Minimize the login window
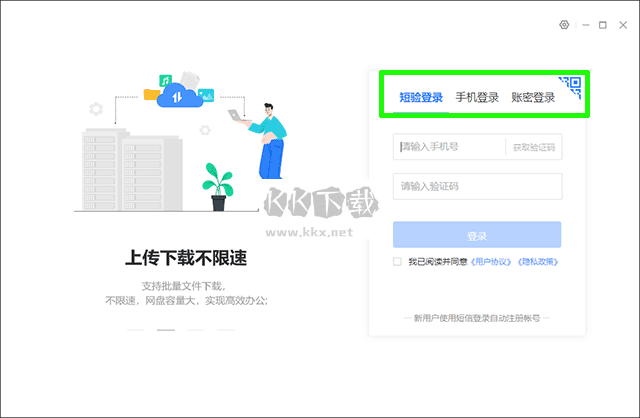Viewport: 640px width, 418px height. point(586,24)
